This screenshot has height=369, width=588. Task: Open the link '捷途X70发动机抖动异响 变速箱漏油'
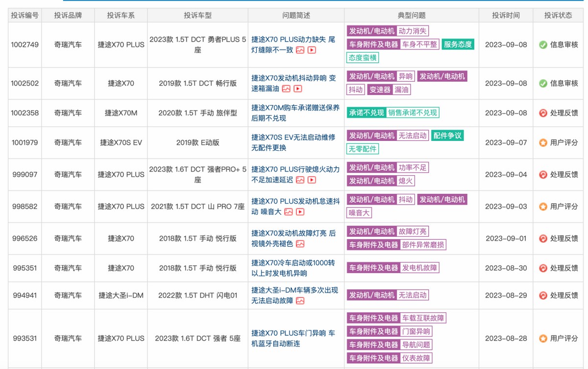pyautogui.click(x=294, y=83)
